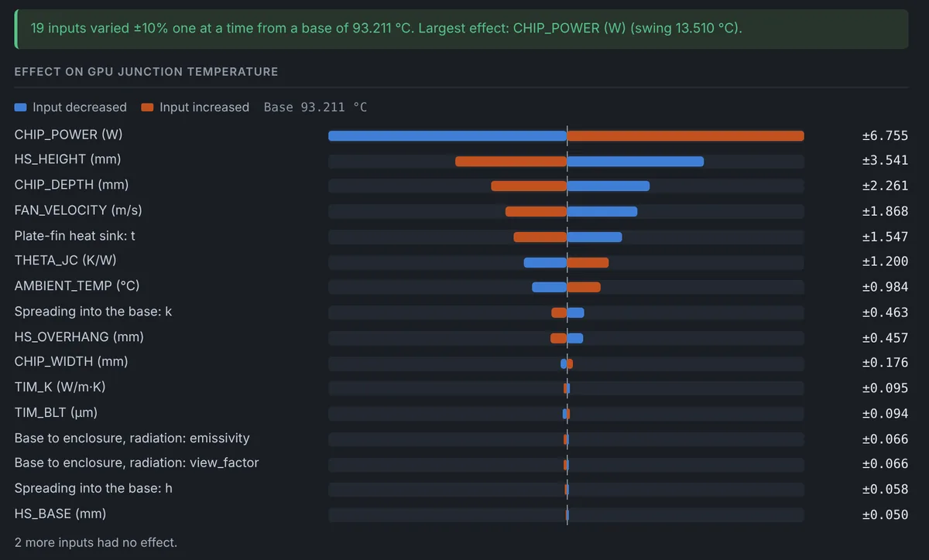Viewport: 929px width, 560px height.
Task: Click HS_HEIGHT orange increased bar
Action: (x=511, y=162)
